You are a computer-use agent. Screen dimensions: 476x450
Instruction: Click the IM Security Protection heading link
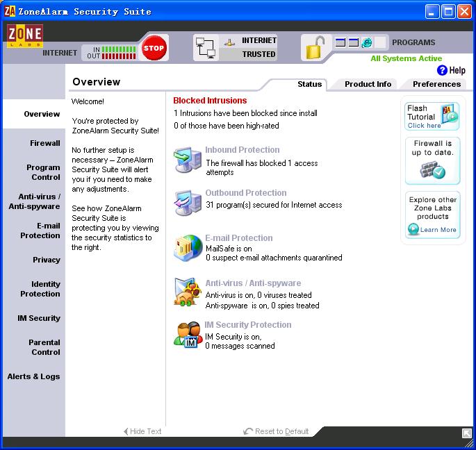(247, 325)
